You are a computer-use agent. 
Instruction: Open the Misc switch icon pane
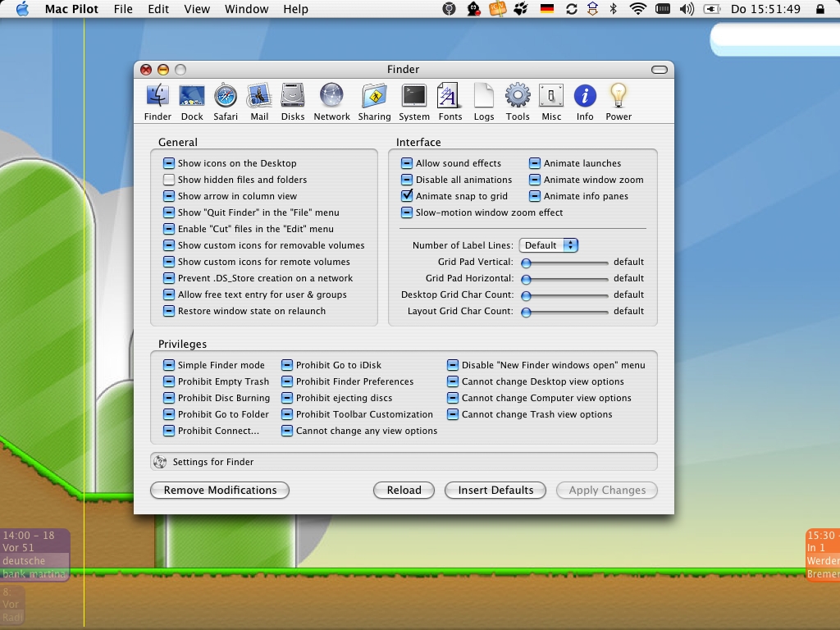tap(551, 102)
